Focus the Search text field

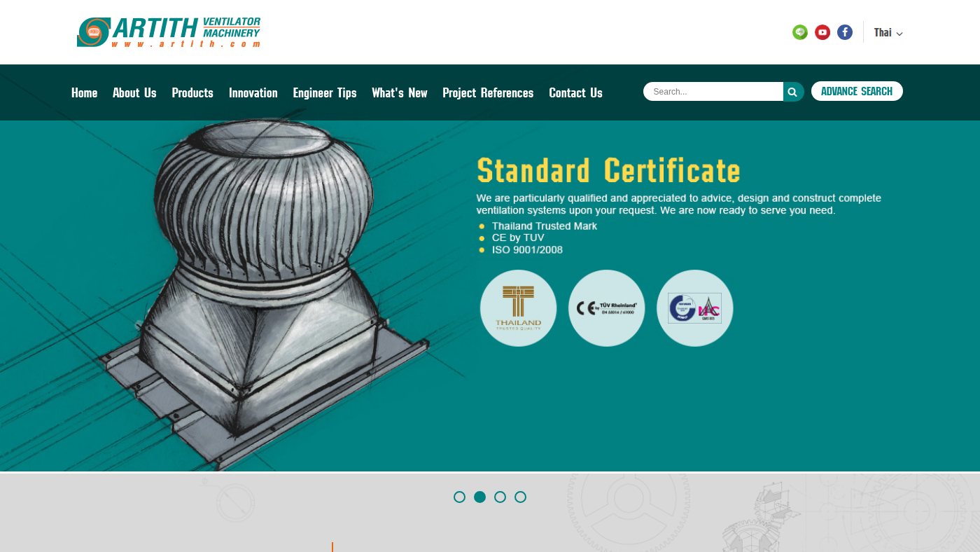pyautogui.click(x=713, y=92)
